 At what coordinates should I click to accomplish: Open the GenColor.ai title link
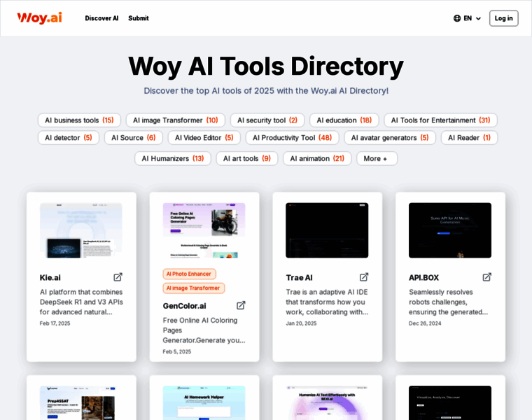click(x=184, y=306)
